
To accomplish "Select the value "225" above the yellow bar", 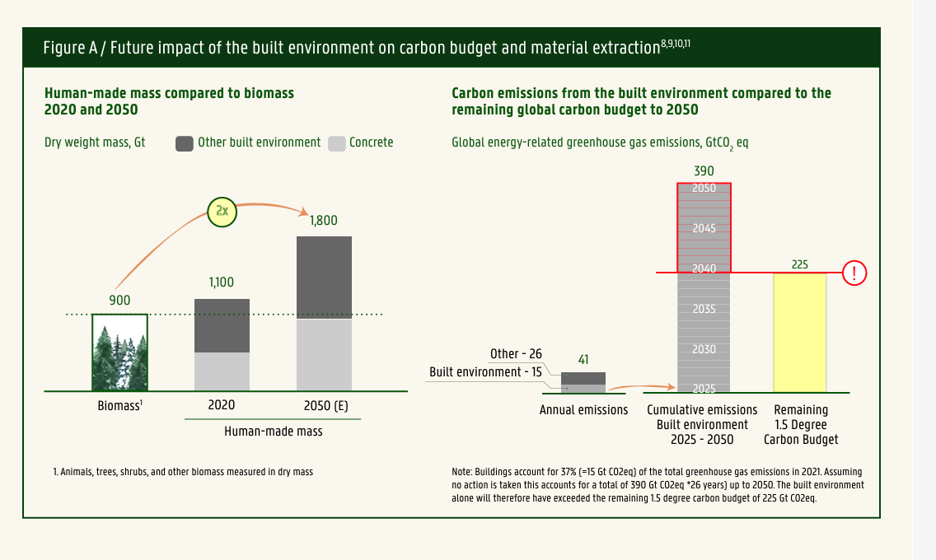I will click(x=800, y=264).
